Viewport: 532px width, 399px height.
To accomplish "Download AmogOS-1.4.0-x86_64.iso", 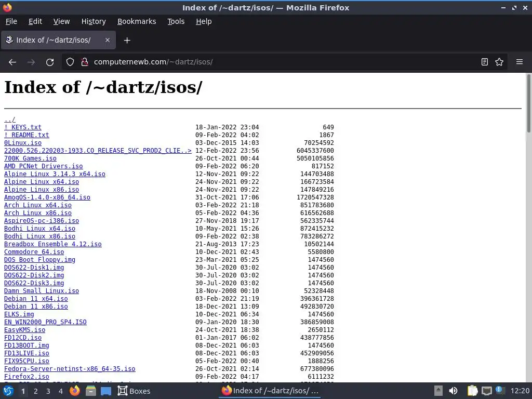I will coord(47,197).
